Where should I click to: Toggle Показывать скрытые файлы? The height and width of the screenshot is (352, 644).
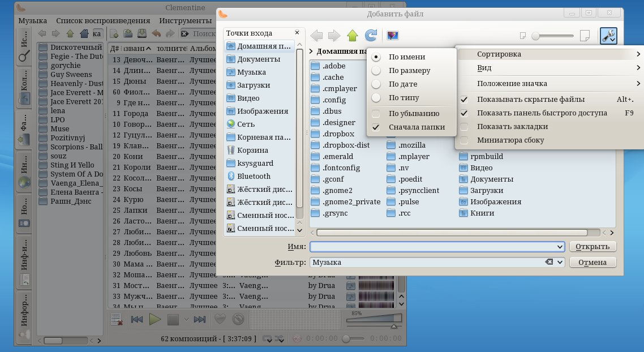pyautogui.click(x=530, y=99)
